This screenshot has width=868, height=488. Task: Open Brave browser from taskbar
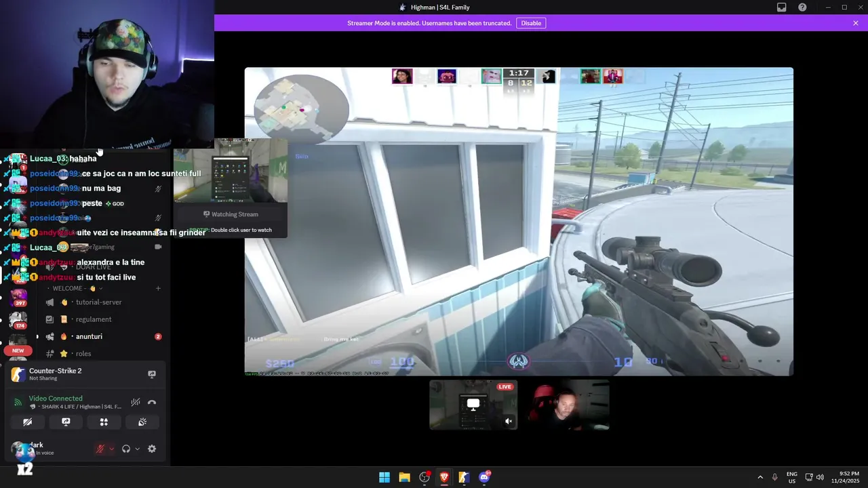coord(444,477)
